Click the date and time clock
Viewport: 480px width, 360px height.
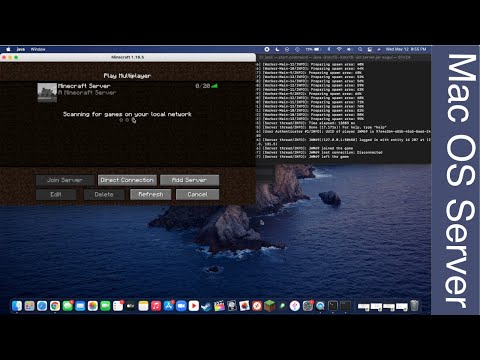click(406, 49)
